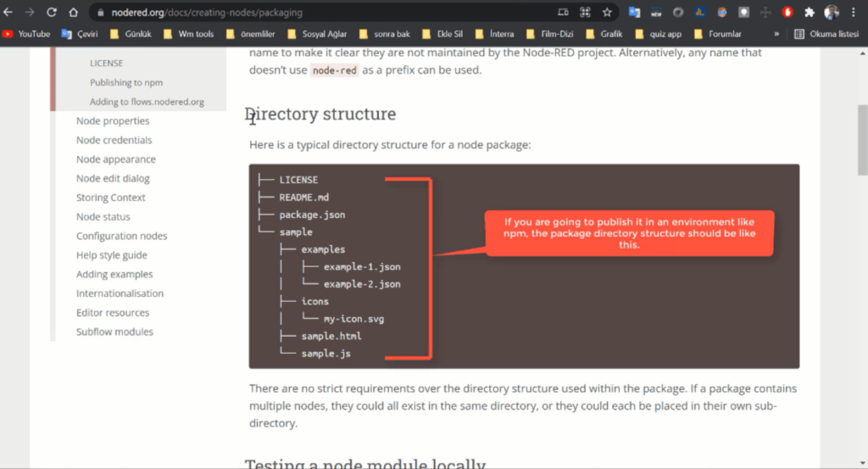
Task: Go to Publishing to npm section
Action: click(126, 82)
